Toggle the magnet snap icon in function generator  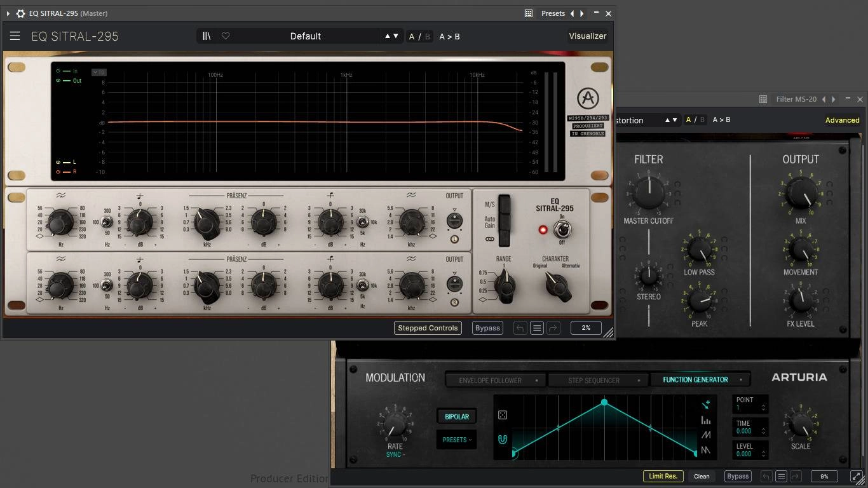point(503,439)
